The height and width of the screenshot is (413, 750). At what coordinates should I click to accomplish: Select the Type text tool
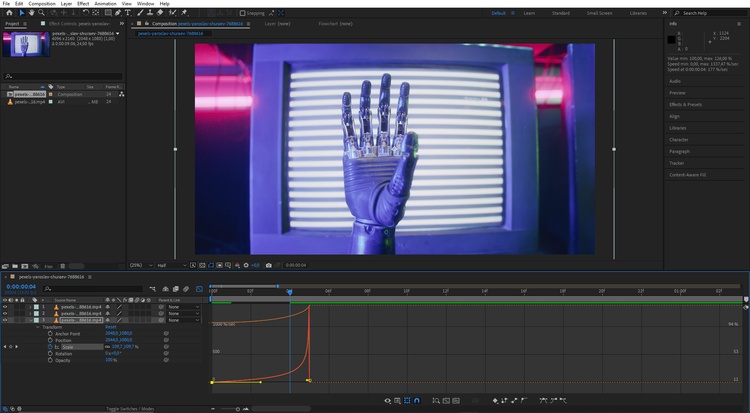[128, 13]
